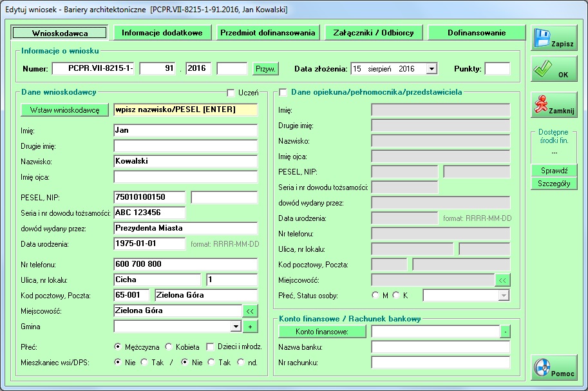Click the empty NIP field beside PESEL
Screen dimensions: 588x391
[224, 197]
